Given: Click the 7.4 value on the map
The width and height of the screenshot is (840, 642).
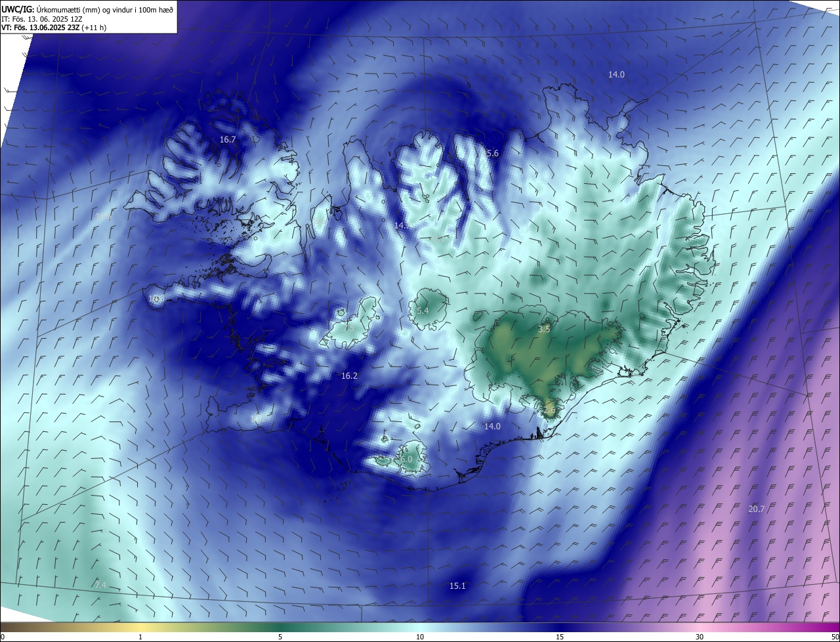Looking at the screenshot, I should (x=100, y=585).
